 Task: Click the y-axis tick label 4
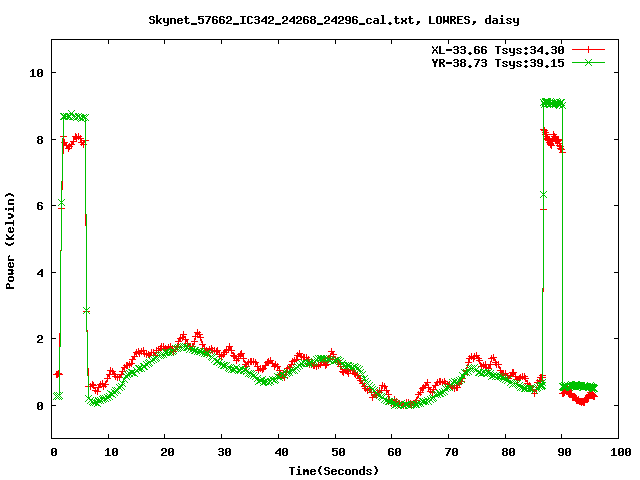click(x=40, y=273)
